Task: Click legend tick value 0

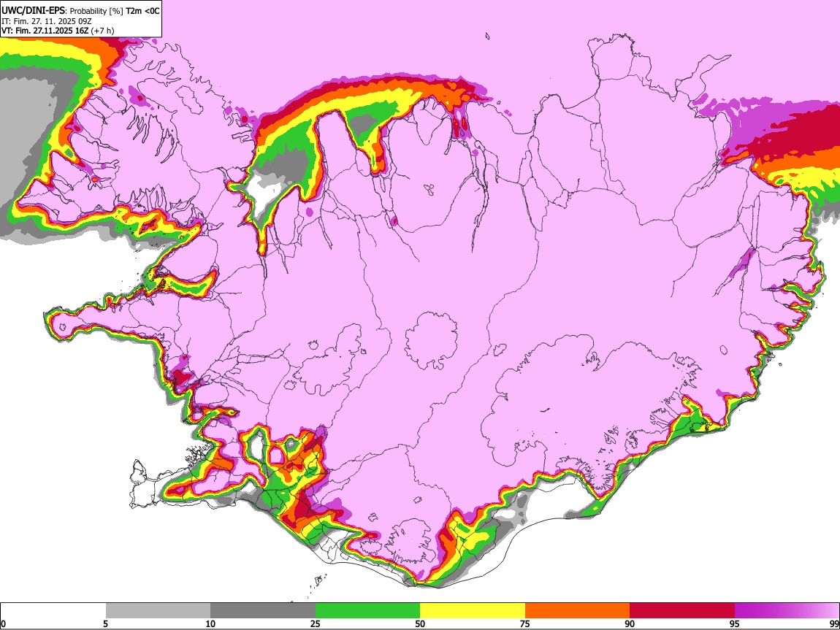Action: pos(3,623)
